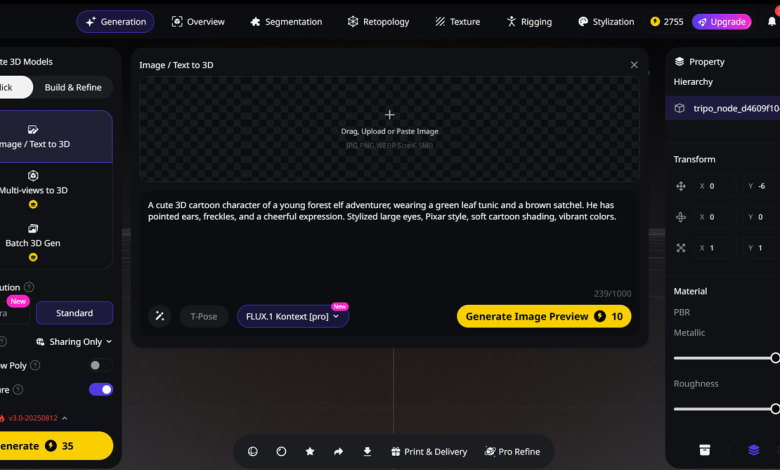This screenshot has height=470, width=780.
Task: Open the FLUX.1 Kontext [pro] model dropdown
Action: (292, 316)
